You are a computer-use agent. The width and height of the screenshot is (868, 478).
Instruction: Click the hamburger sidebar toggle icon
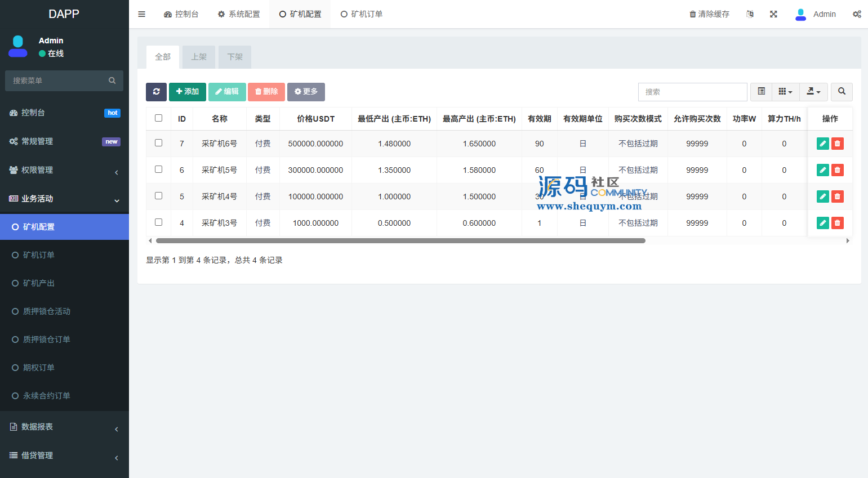(x=142, y=14)
